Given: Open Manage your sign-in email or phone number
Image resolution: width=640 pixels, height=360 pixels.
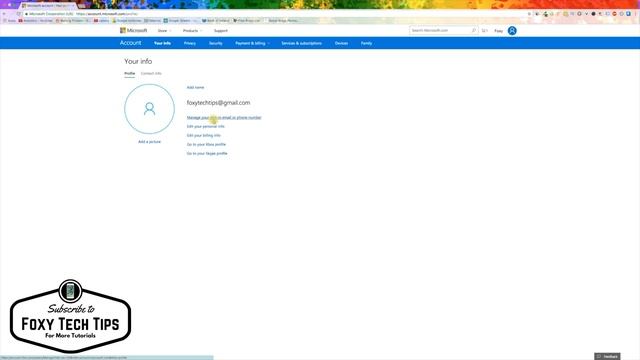Looking at the screenshot, I should [x=224, y=118].
